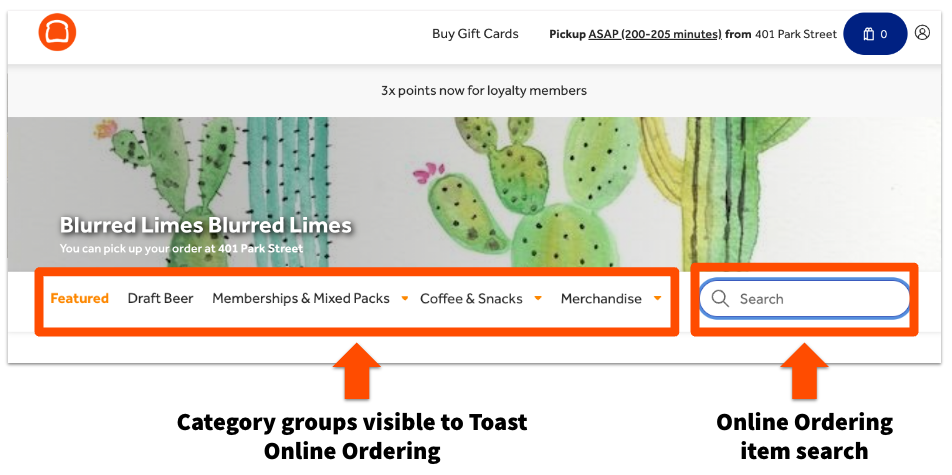Image resolution: width=952 pixels, height=475 pixels.
Task: Expand the Merchandise dropdown arrow
Action: click(x=657, y=299)
